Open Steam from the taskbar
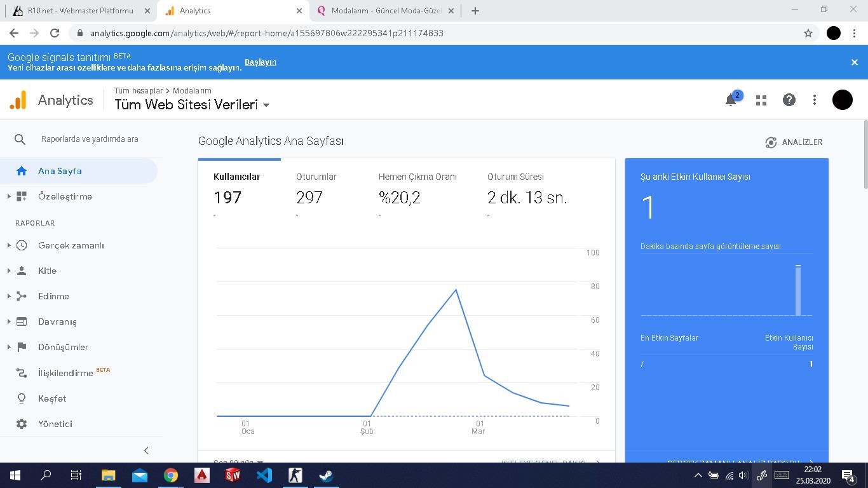Image resolution: width=868 pixels, height=488 pixels. (327, 475)
